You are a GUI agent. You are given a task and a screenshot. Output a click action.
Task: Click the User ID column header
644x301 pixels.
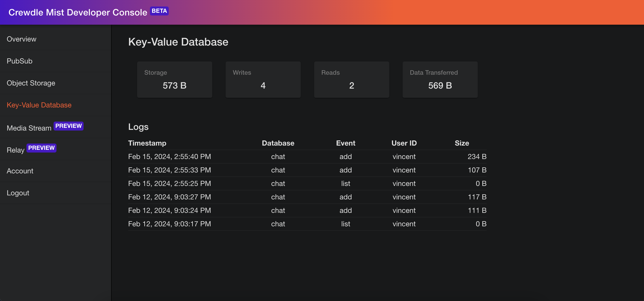[x=404, y=143]
